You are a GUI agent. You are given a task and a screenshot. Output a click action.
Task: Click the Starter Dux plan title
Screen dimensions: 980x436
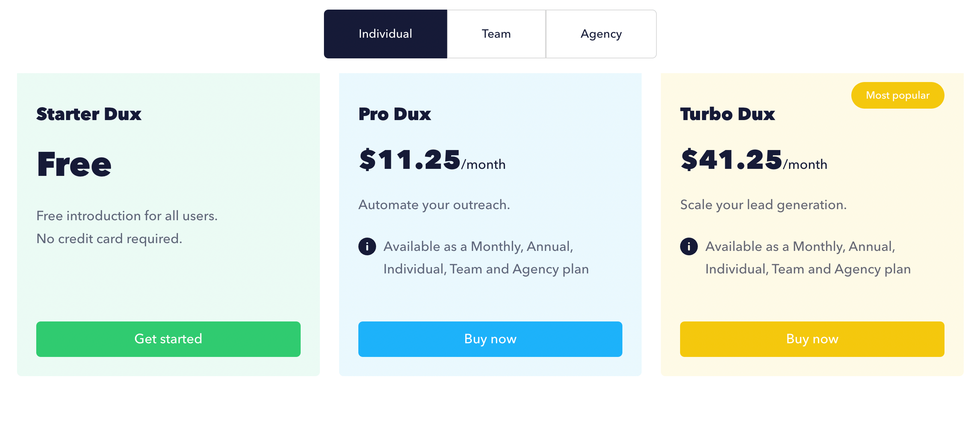tap(89, 114)
